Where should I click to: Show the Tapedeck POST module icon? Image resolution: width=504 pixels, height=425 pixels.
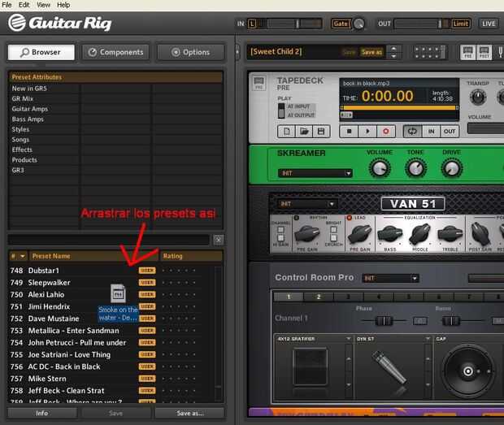[484, 52]
